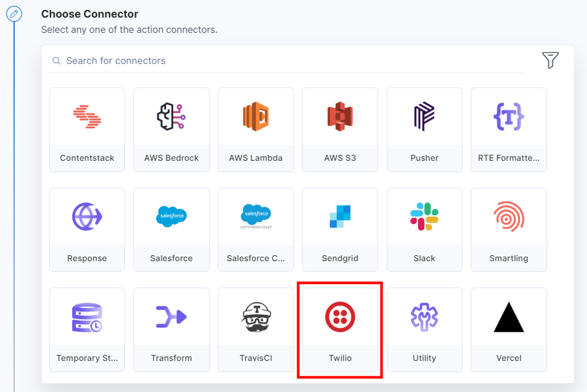Click the search magnifier icon

(x=56, y=61)
